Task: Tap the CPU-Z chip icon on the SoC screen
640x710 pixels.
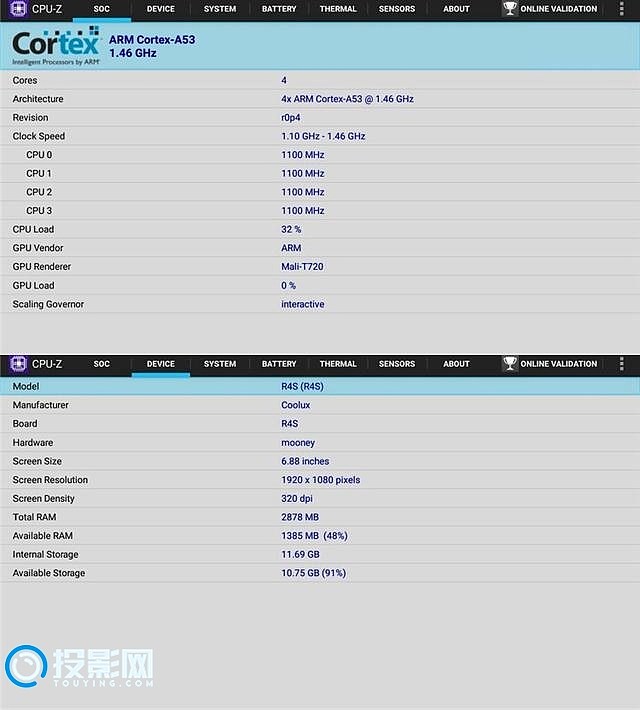Action: tap(18, 9)
